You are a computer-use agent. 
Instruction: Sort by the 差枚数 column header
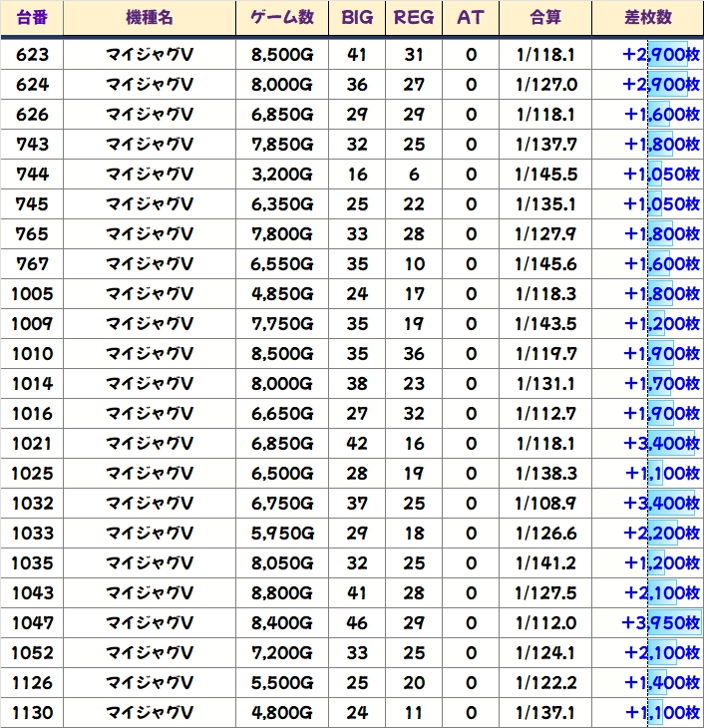pyautogui.click(x=647, y=18)
